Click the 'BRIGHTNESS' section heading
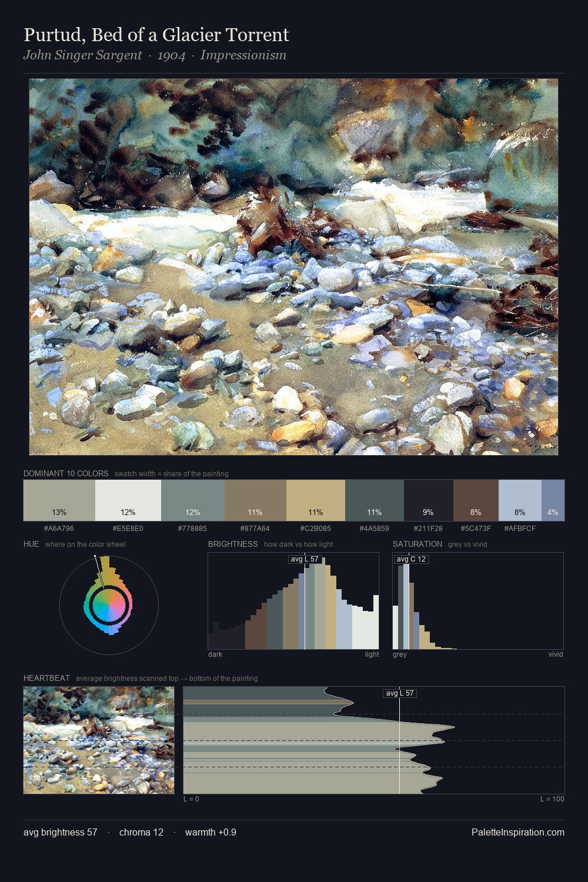 pyautogui.click(x=233, y=544)
